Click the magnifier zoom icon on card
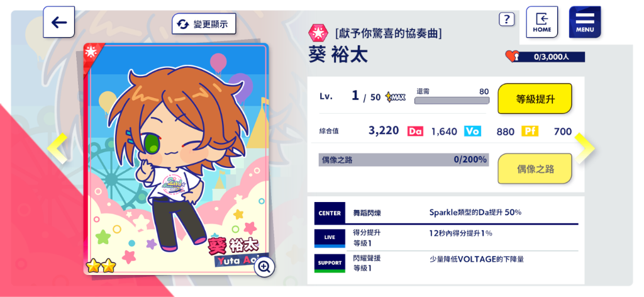The height and width of the screenshot is (297, 644). tap(265, 267)
